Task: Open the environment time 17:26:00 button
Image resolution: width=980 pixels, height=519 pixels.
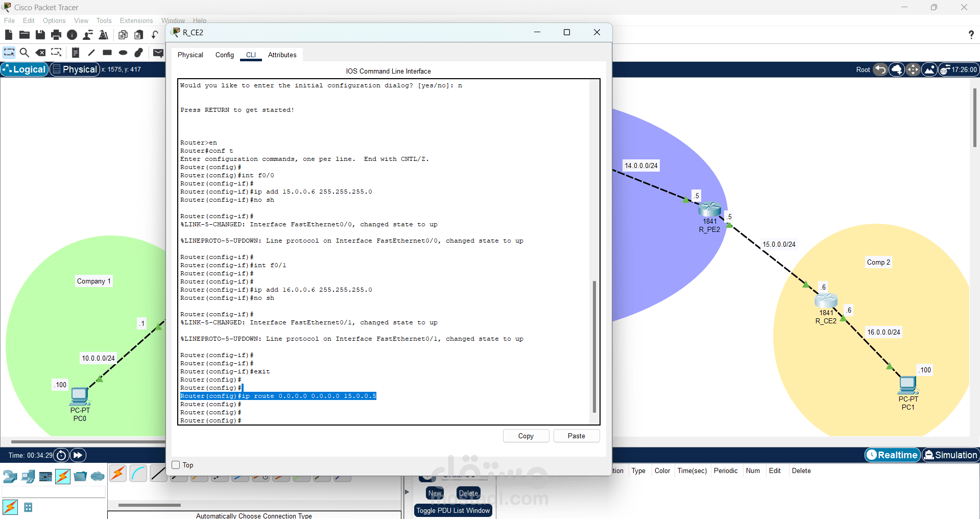Action: tap(959, 69)
